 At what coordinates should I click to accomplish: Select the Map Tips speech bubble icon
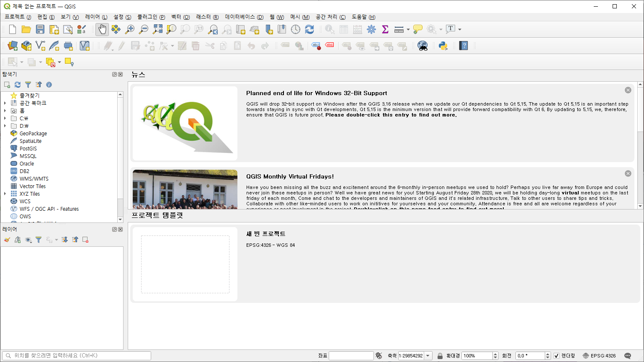[x=417, y=29]
